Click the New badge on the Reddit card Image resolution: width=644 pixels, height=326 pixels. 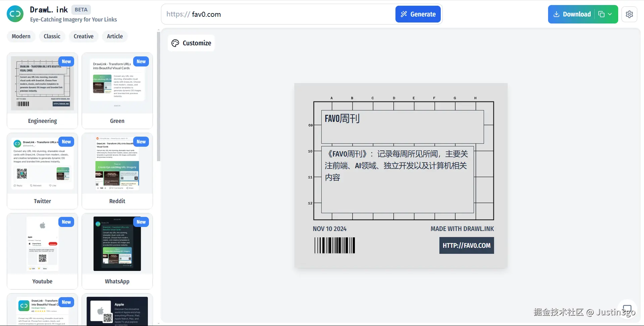click(141, 142)
